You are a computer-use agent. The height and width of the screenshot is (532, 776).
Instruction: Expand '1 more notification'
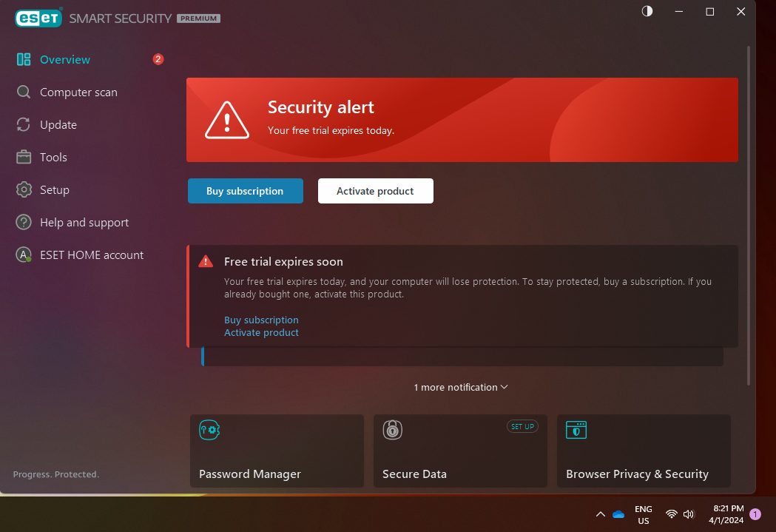461,387
